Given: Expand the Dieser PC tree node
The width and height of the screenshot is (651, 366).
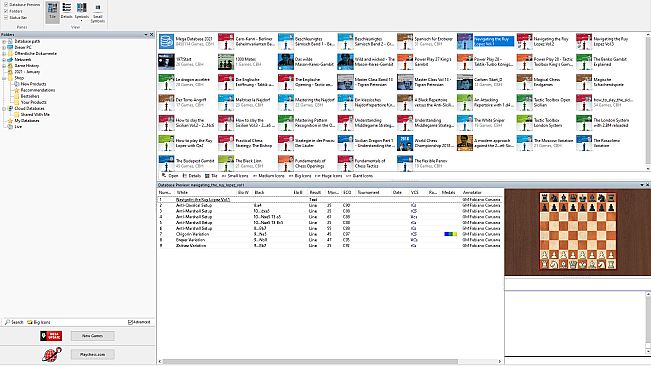Looking at the screenshot, I should (4, 47).
